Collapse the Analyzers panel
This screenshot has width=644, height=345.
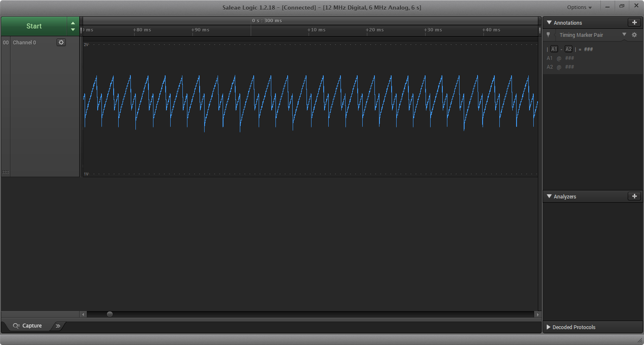coord(549,196)
